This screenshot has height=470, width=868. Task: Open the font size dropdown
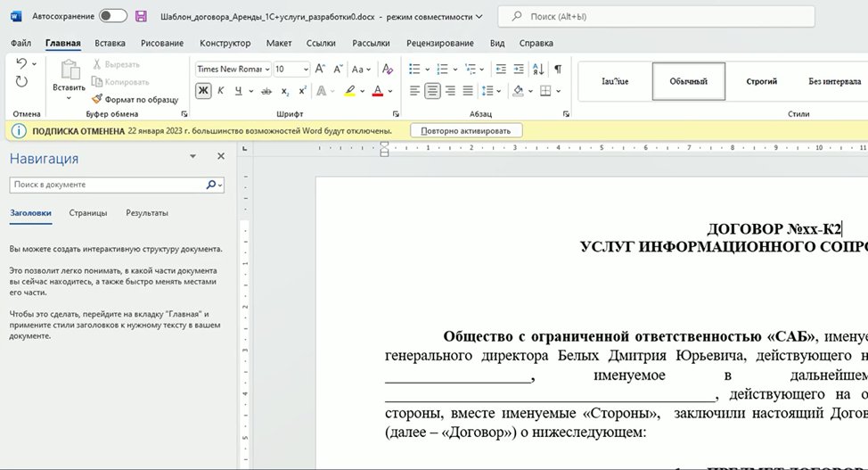(306, 70)
